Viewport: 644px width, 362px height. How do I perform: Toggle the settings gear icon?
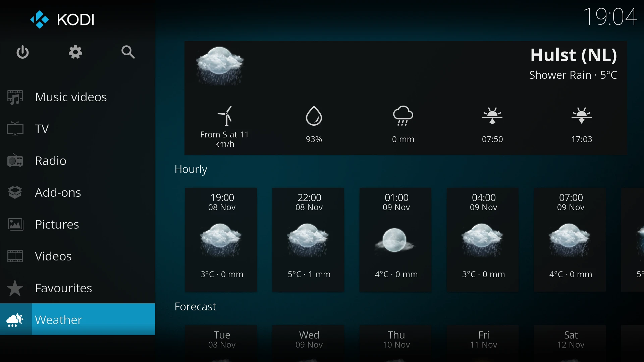[75, 52]
